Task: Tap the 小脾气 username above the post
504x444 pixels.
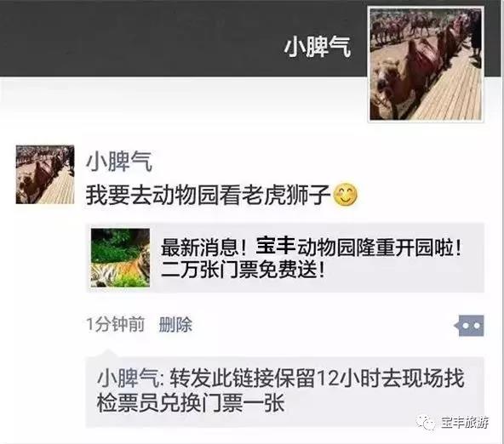Action: 119,161
